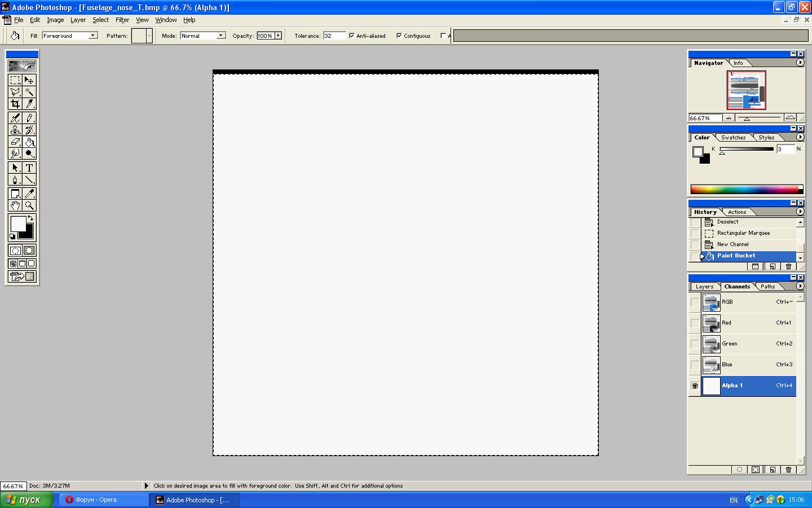812x508 pixels.
Task: Delete current history state trash icon
Action: click(788, 266)
